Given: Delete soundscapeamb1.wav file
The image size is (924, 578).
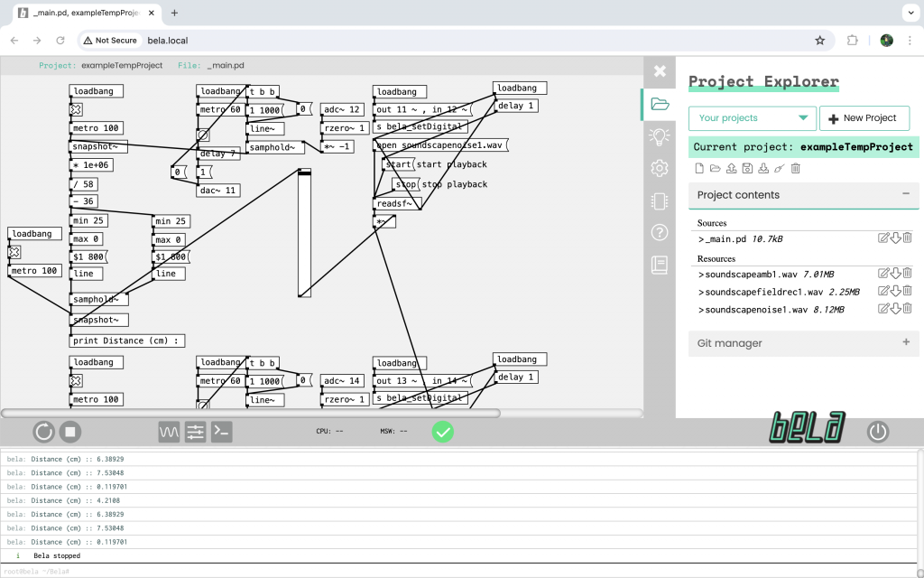Looking at the screenshot, I should coord(908,274).
